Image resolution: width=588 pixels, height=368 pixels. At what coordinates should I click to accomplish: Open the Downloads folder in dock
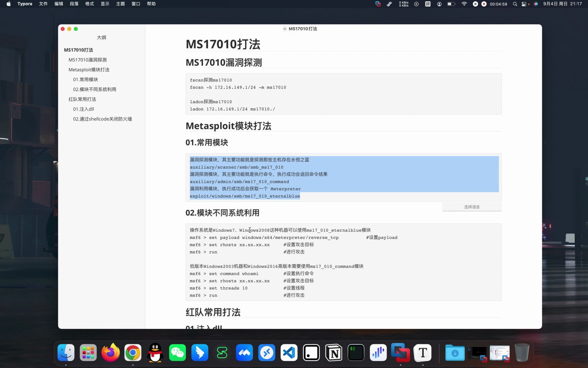[455, 353]
